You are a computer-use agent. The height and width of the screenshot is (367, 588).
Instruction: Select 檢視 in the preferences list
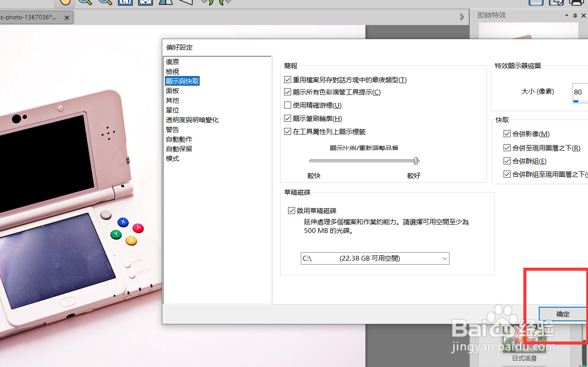tap(172, 72)
